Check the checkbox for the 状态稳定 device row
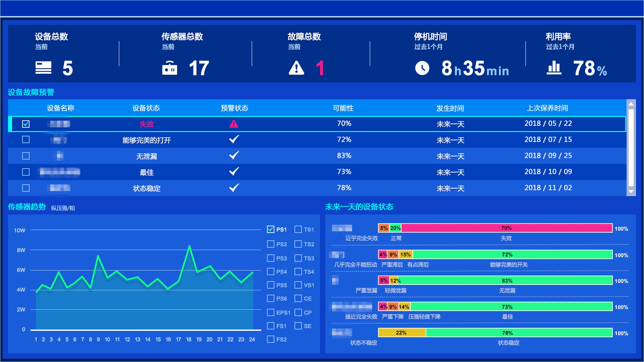Screen dimensions: 644x362 (26, 188)
